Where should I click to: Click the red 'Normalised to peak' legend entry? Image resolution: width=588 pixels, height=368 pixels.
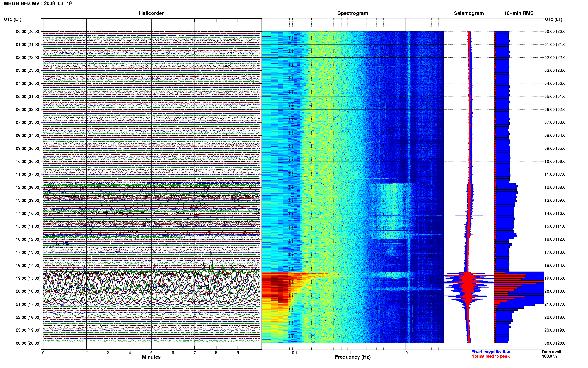pyautogui.click(x=490, y=356)
